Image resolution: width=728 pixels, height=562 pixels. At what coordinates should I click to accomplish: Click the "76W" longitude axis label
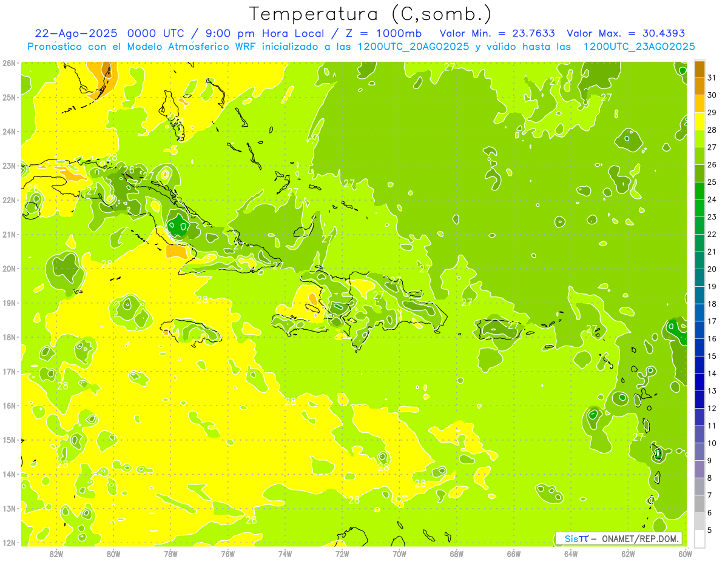[228, 554]
